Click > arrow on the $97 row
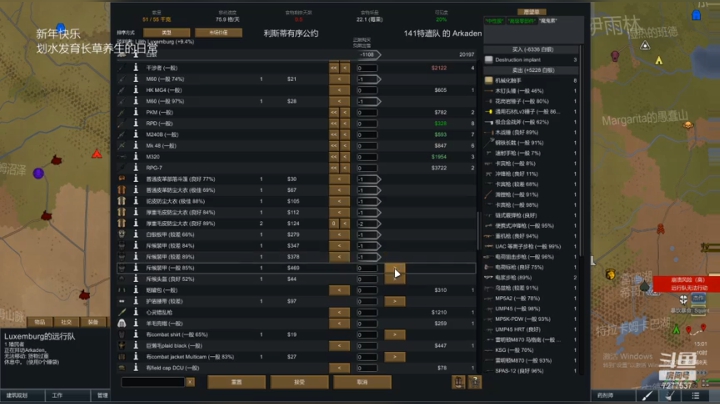The image size is (720, 404). point(395,301)
